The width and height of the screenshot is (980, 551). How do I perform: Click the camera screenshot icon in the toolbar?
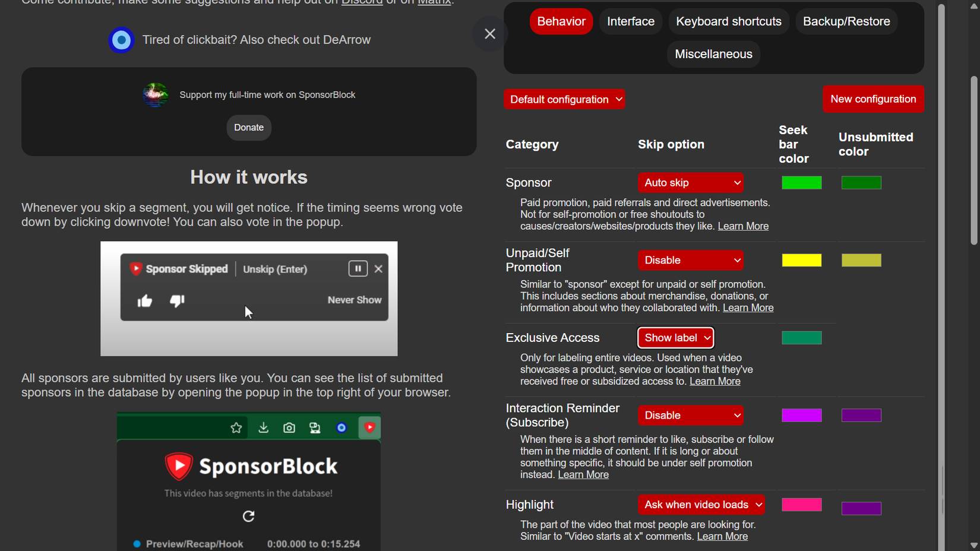pyautogui.click(x=289, y=427)
